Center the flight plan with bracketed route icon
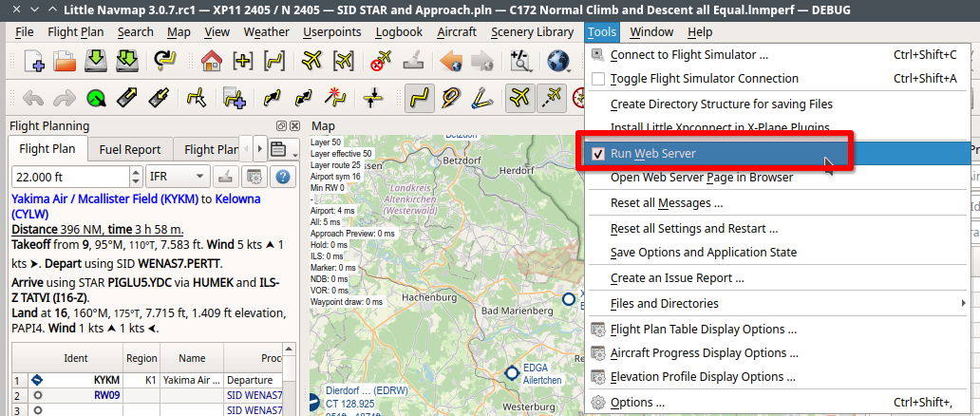Screen dimensions: 980x416 274,62
